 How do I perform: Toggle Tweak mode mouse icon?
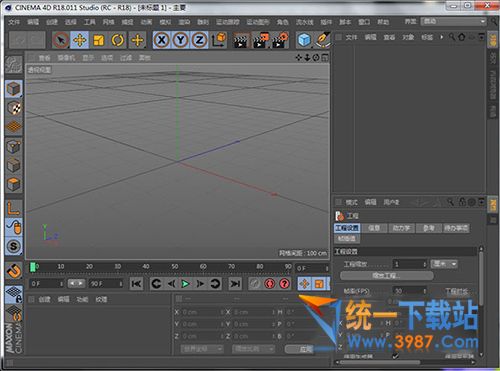14,227
